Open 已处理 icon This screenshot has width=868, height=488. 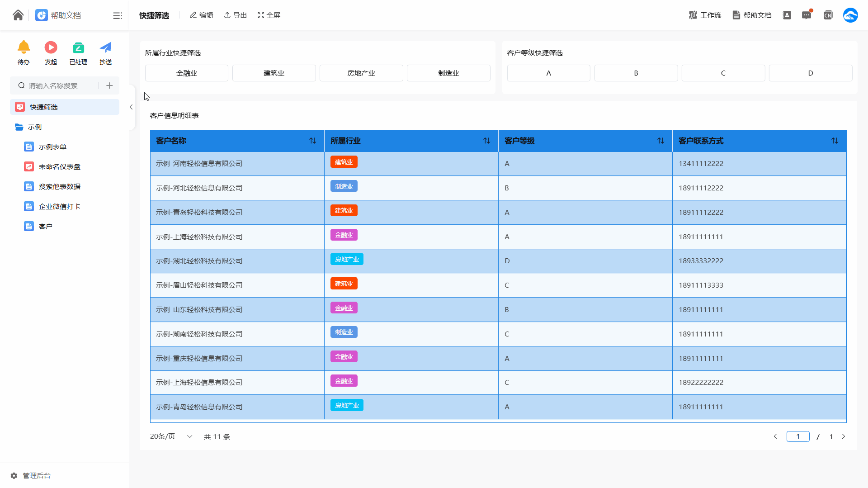point(78,47)
